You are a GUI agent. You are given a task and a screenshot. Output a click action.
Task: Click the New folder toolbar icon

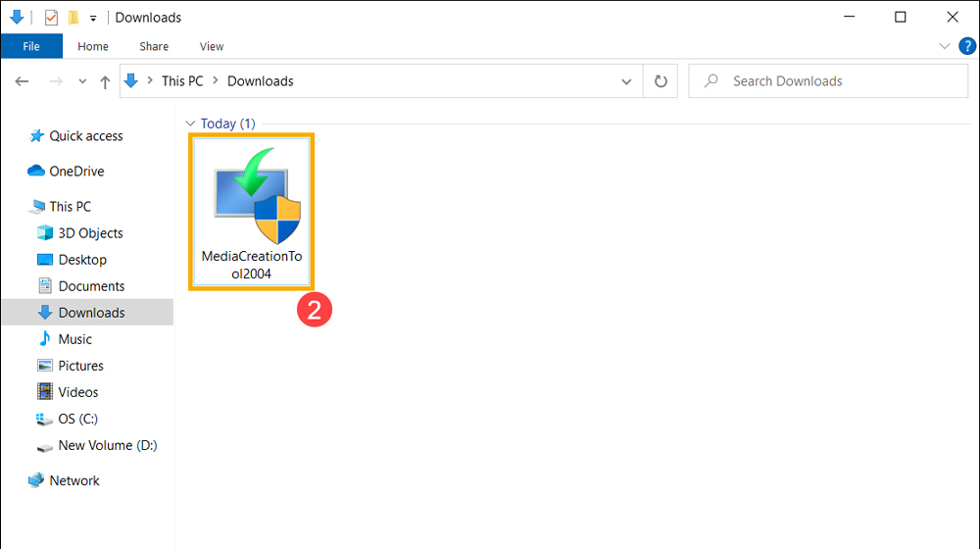point(73,18)
